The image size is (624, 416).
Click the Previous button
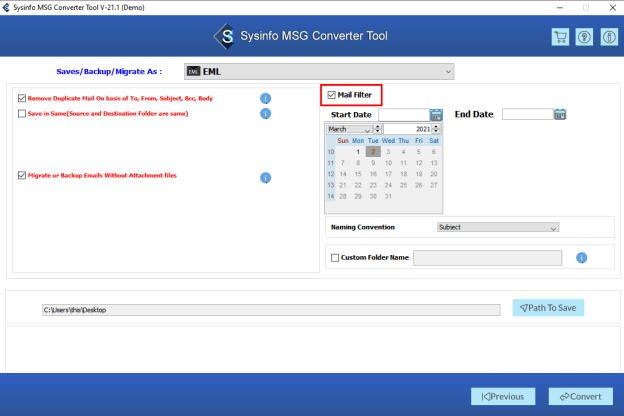(x=503, y=396)
